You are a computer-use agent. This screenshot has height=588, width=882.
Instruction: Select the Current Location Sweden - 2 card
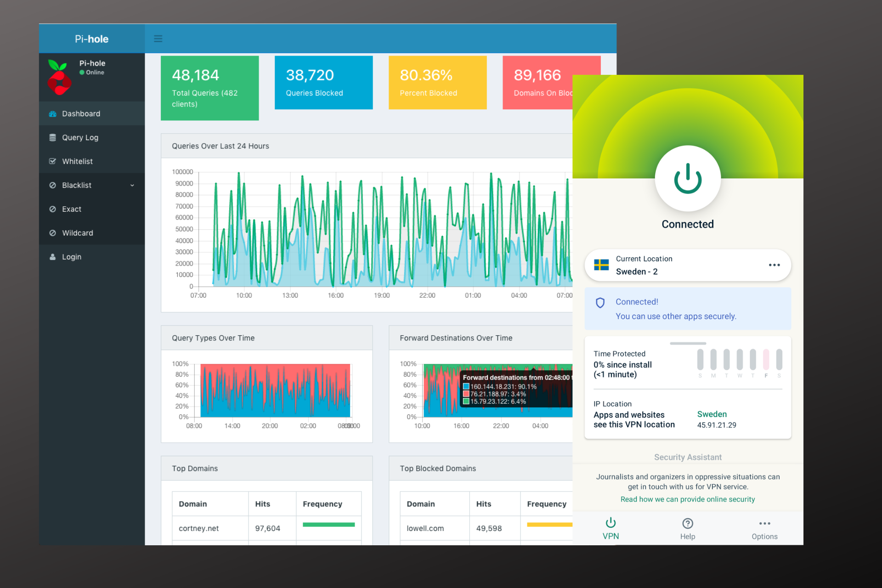(x=688, y=266)
